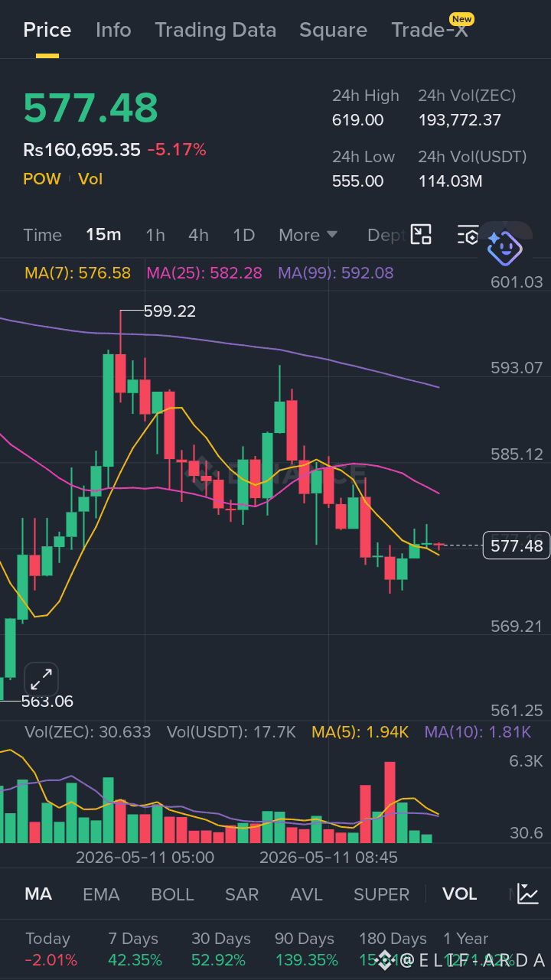The height and width of the screenshot is (980, 551).
Task: Open chart settings icon
Action: (467, 235)
